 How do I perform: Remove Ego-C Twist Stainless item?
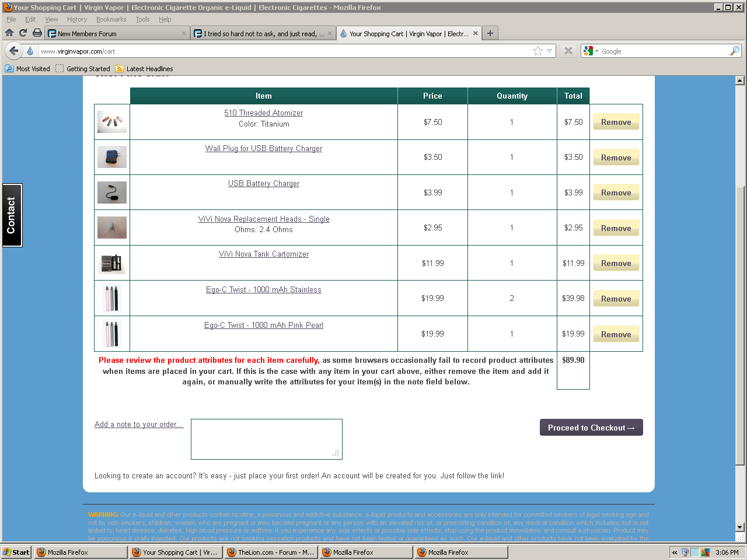(x=616, y=299)
